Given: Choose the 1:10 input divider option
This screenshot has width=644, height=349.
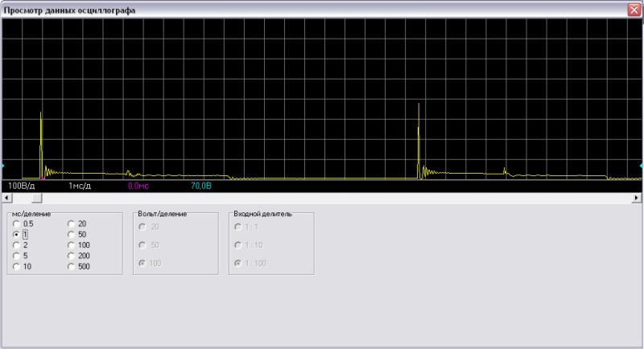Looking at the screenshot, I should tap(237, 244).
